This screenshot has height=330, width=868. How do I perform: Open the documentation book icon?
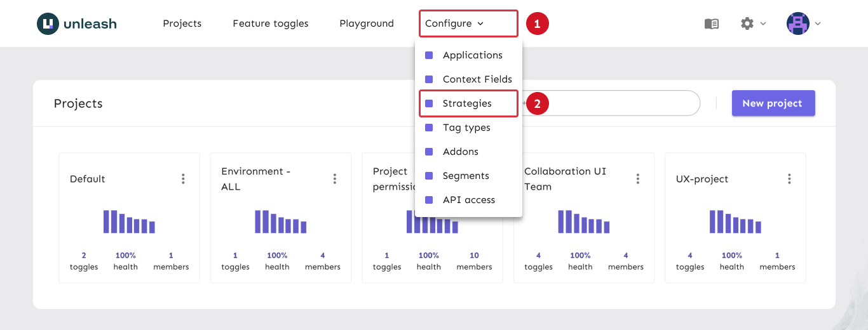pyautogui.click(x=712, y=24)
